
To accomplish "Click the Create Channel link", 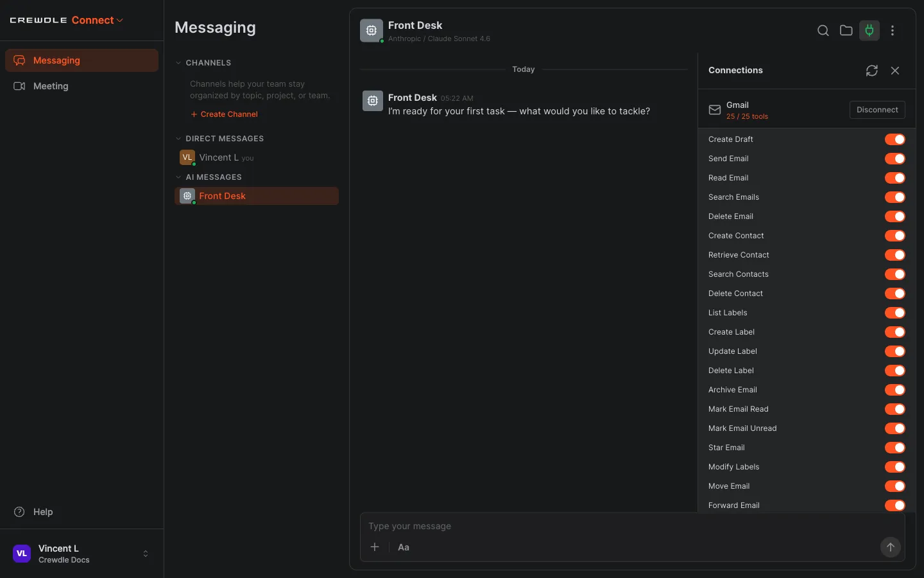I will 224,114.
